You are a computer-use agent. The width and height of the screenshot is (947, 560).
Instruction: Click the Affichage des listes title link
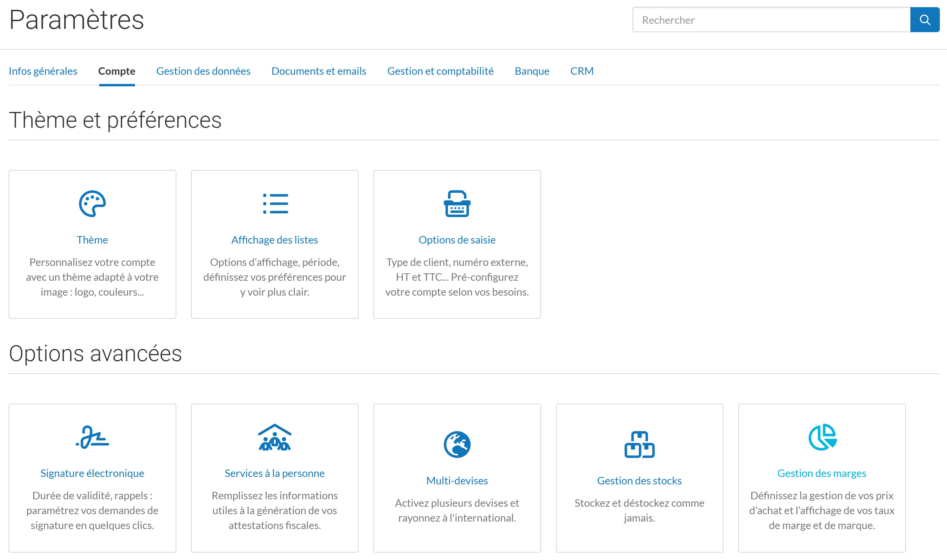pos(274,240)
